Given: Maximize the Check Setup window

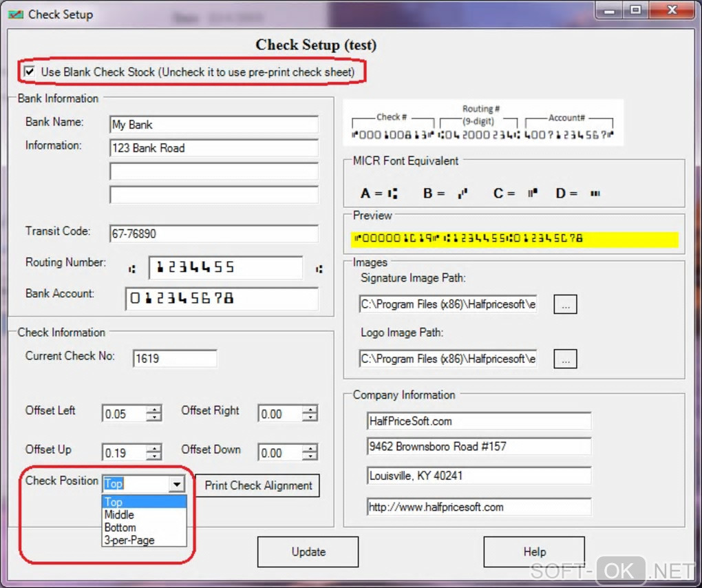Looking at the screenshot, I should click(635, 10).
